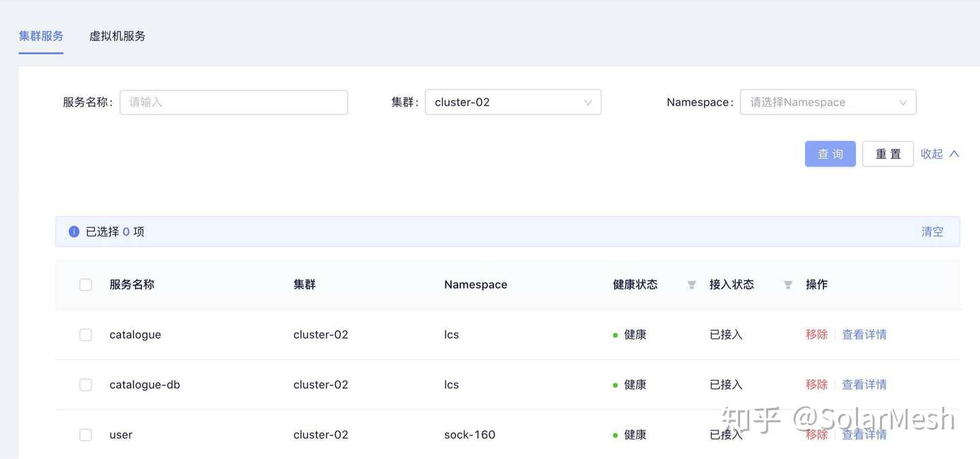Click the 重置 reset button
This screenshot has height=459, width=980.
click(x=887, y=154)
